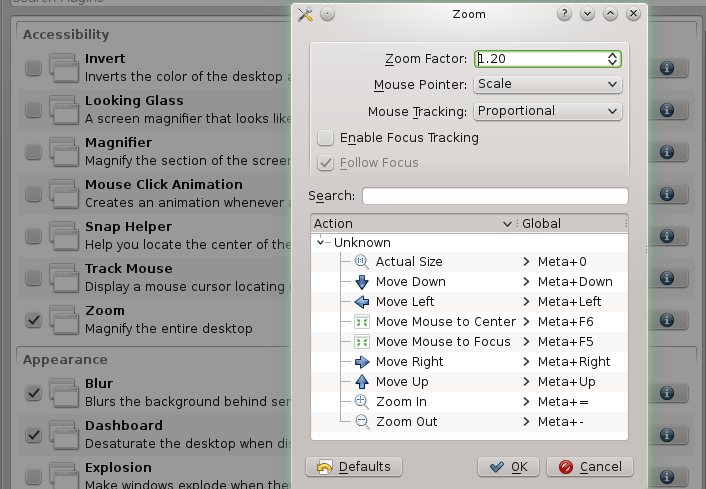Expand Move Down shortcut chevron
Viewport: 706px width, 489px height.
[526, 282]
